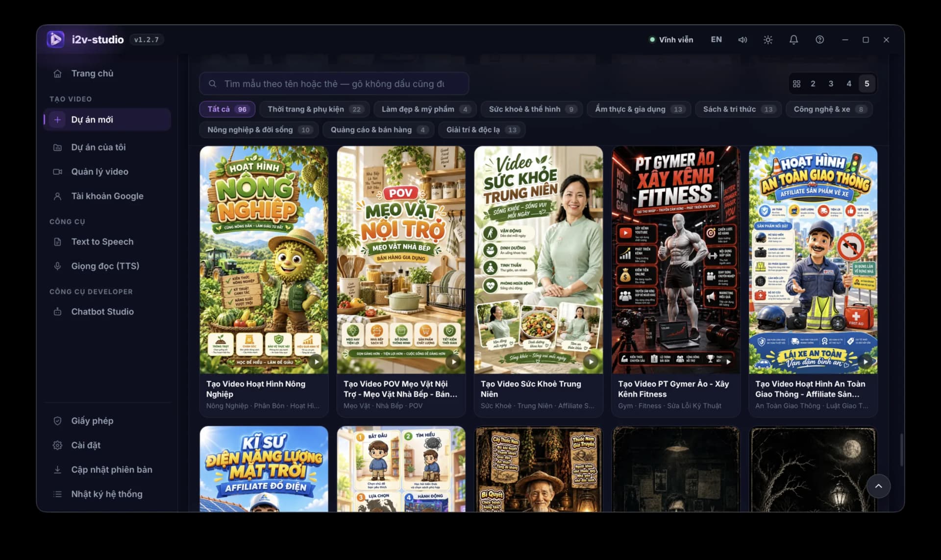Screen dimensions: 941x560
Task: Click the microphone icon for Giọng đọc (TTS)
Action: click(57, 266)
